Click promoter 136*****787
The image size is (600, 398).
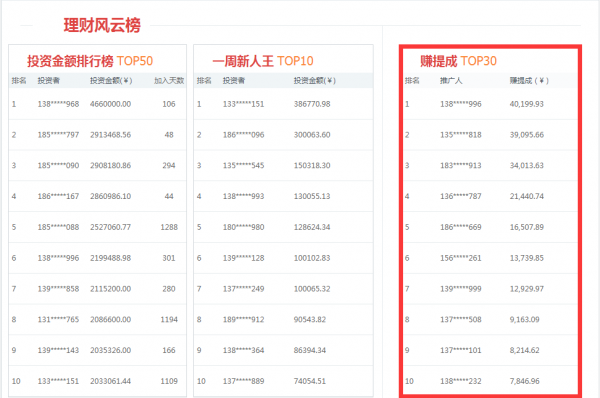point(461,196)
